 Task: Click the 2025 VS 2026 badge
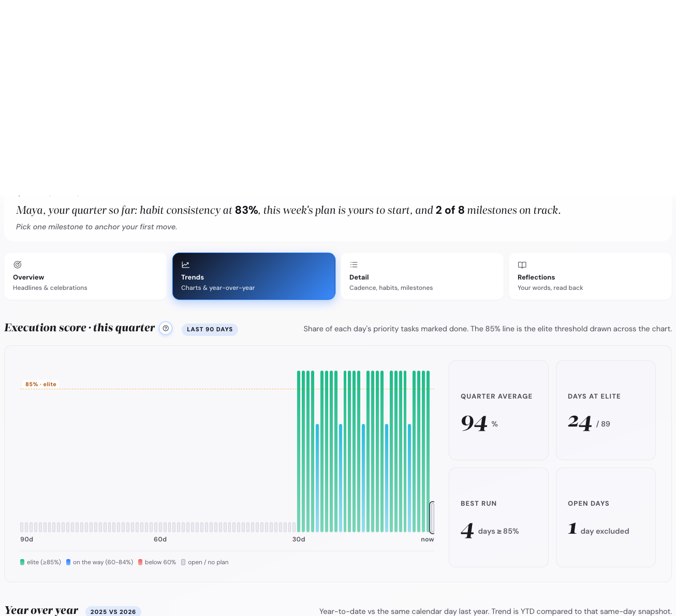click(113, 611)
